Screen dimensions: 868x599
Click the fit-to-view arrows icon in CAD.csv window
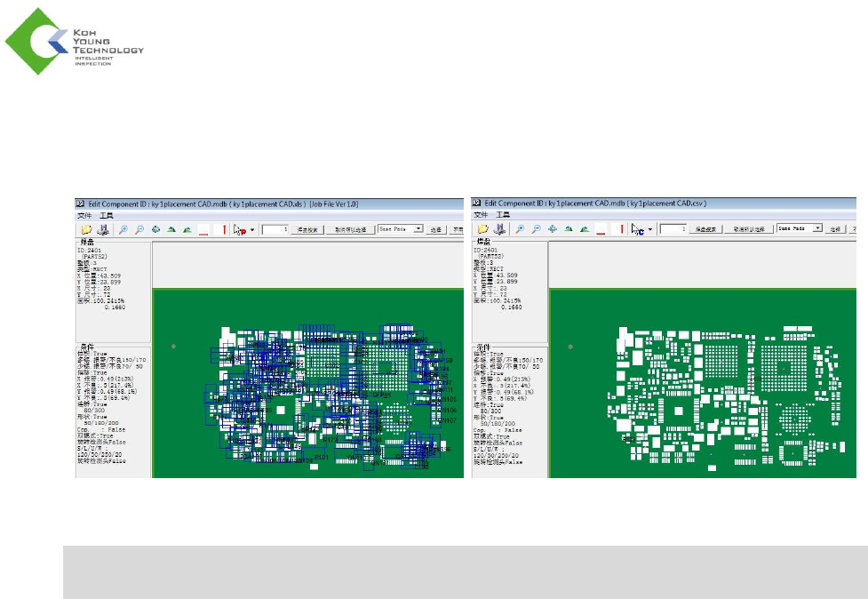click(553, 228)
